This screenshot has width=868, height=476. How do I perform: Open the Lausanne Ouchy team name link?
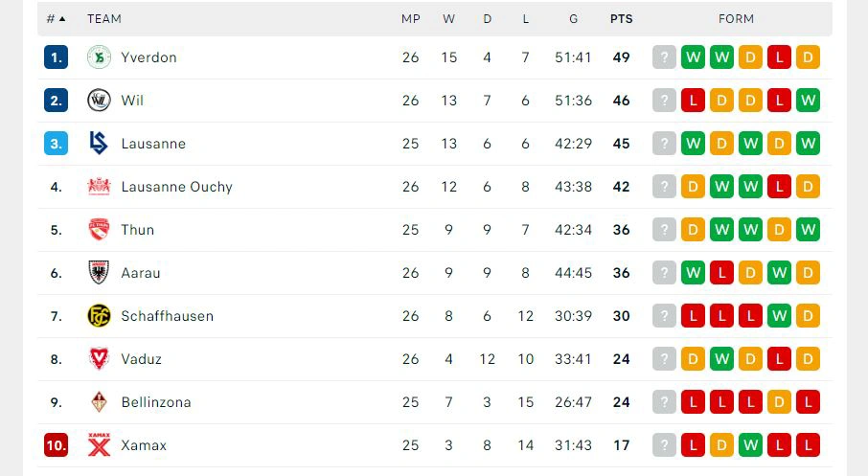pyautogui.click(x=176, y=187)
